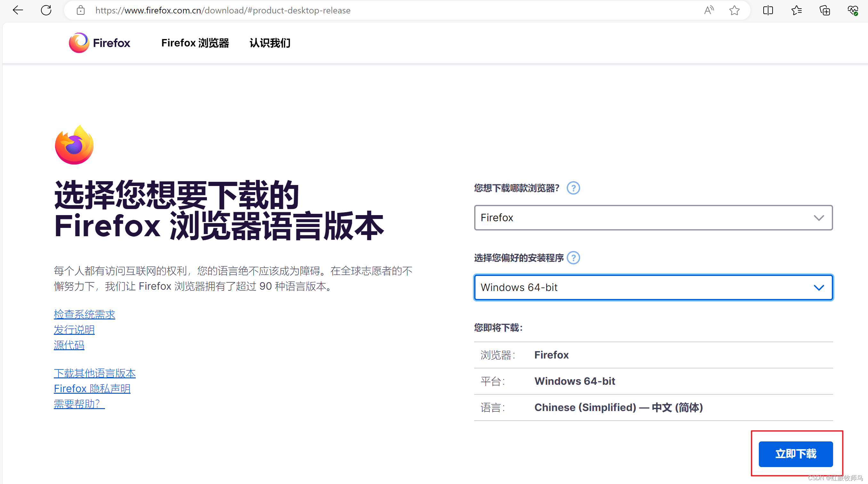The width and height of the screenshot is (868, 484).
Task: Toggle the split screen icon
Action: pos(768,10)
